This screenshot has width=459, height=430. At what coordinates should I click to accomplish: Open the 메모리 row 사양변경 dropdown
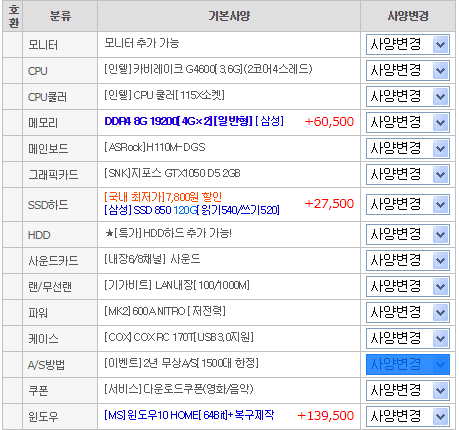[408, 122]
